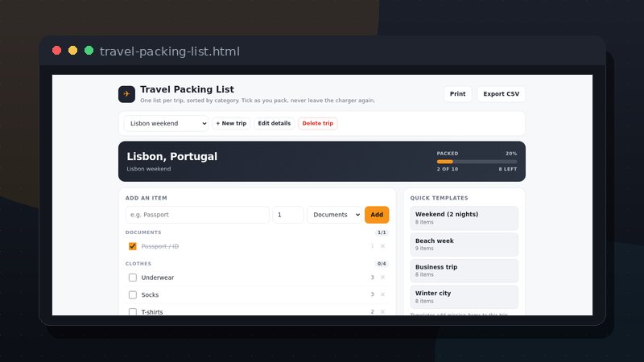The image size is (644, 362).
Task: Click the red close window dot
Action: pyautogui.click(x=56, y=51)
